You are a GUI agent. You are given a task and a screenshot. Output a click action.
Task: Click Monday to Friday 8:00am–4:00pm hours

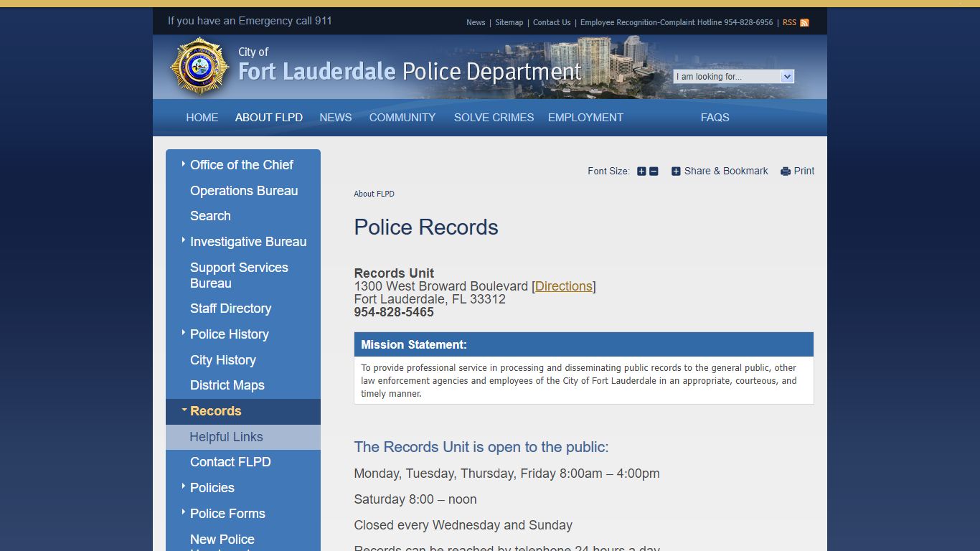pyautogui.click(x=507, y=474)
